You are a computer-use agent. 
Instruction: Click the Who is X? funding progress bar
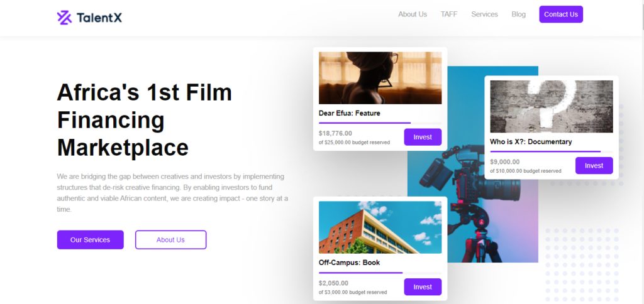[x=545, y=151]
